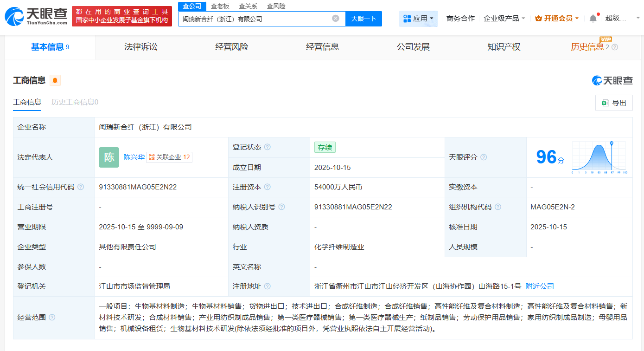Click the 天眼一下 search button
This screenshot has height=351, width=644.
[363, 19]
